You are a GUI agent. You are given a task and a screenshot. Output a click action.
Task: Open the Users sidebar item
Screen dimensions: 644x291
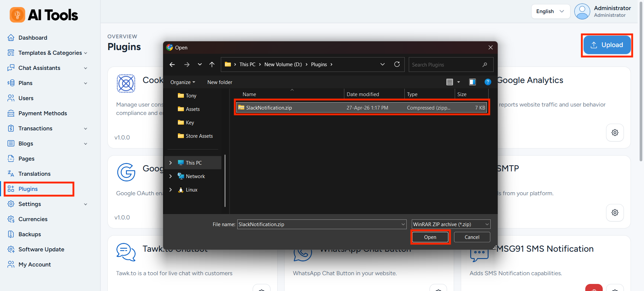pyautogui.click(x=26, y=98)
